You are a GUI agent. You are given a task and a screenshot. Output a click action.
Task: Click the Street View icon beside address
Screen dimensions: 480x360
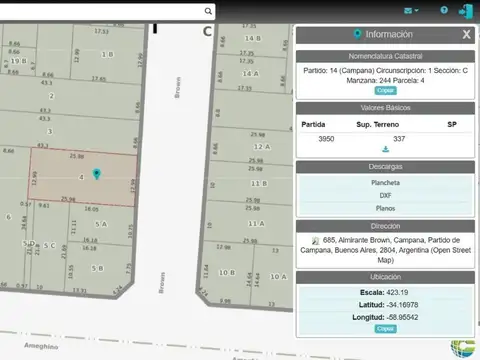[315, 241]
